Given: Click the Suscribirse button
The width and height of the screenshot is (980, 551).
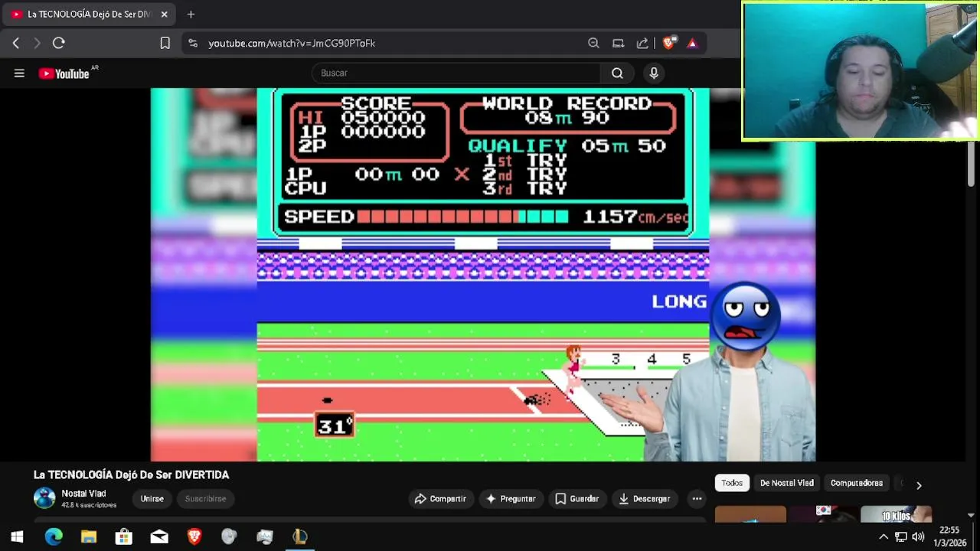Looking at the screenshot, I should [205, 498].
